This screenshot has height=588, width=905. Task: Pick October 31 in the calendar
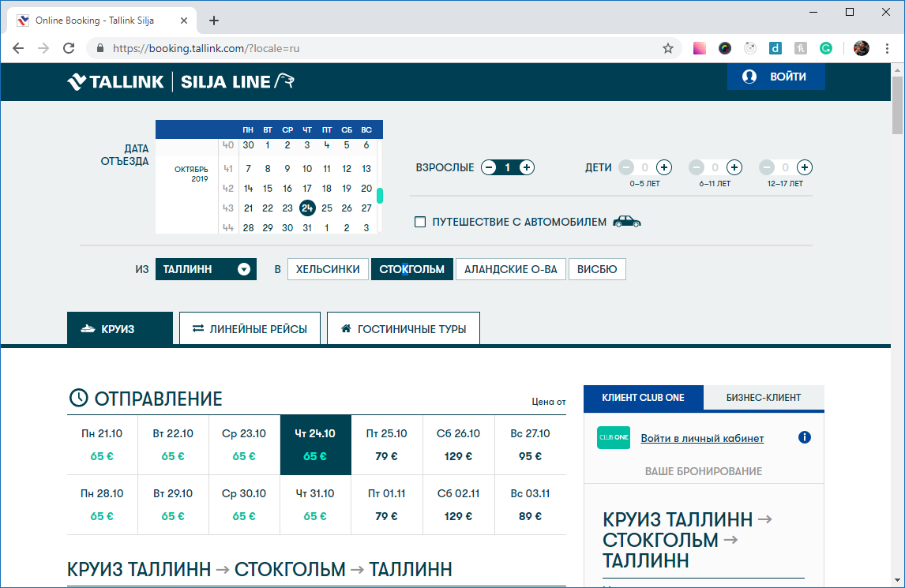pyautogui.click(x=307, y=228)
